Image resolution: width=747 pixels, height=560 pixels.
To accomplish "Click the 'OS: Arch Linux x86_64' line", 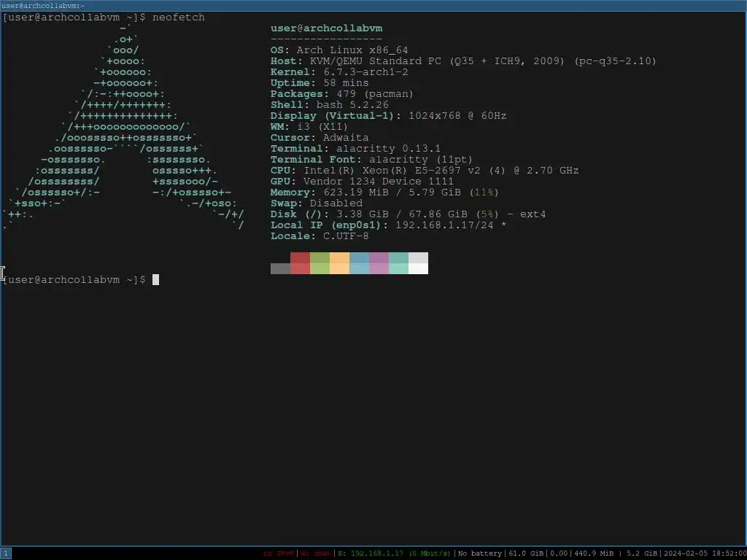I will coord(339,50).
